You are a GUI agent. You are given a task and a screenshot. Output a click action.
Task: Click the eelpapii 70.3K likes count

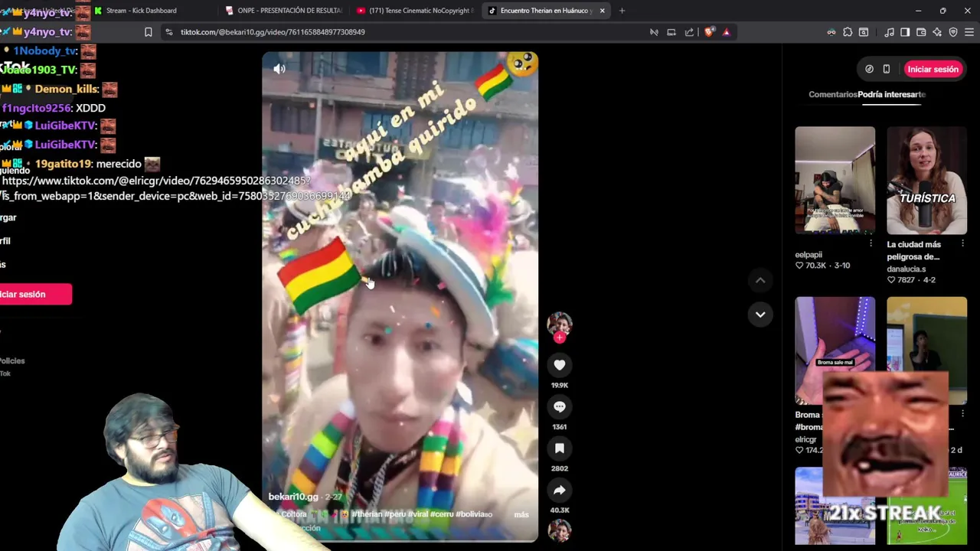coord(815,266)
